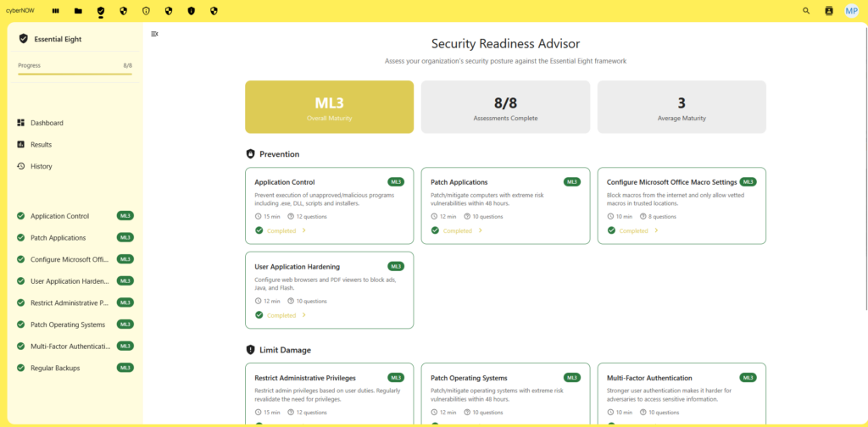Open the contacts icon in top bar
The width and height of the screenshot is (868, 427).
(x=829, y=11)
